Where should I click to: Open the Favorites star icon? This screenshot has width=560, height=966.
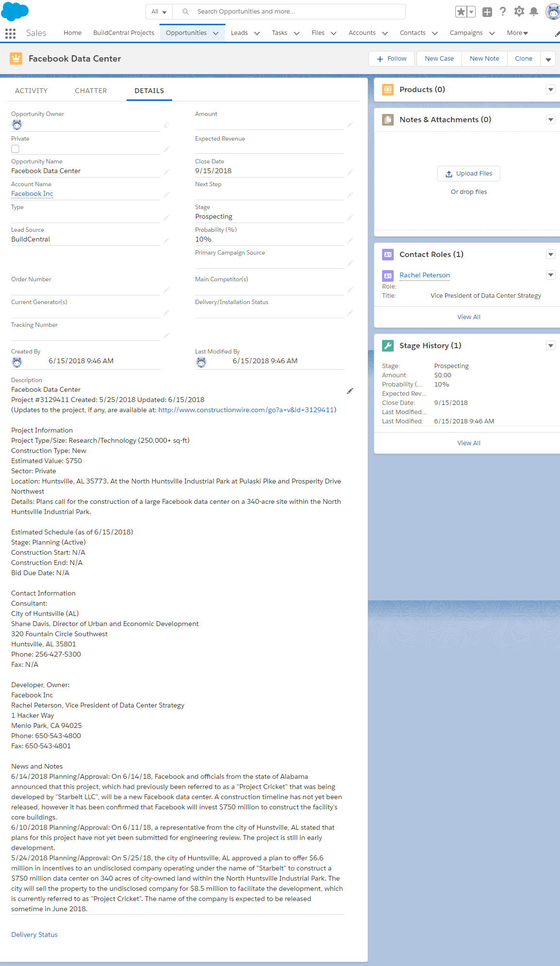[461, 12]
